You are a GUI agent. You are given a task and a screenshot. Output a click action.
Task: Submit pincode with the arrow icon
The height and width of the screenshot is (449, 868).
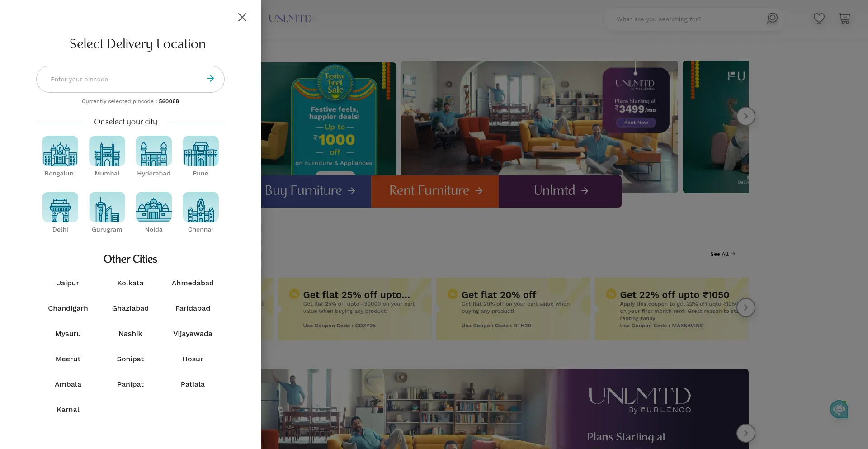[x=210, y=79]
